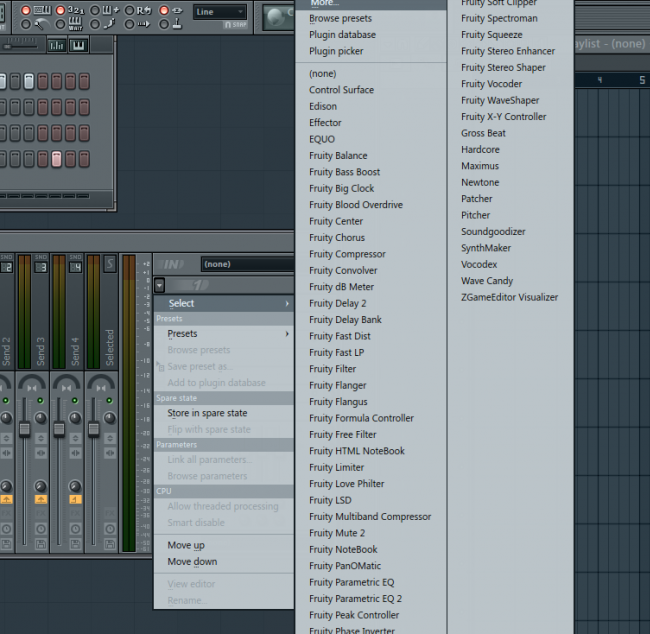Enable the 3-2-1 recording countdown
This screenshot has width=650, height=634.
[x=77, y=11]
